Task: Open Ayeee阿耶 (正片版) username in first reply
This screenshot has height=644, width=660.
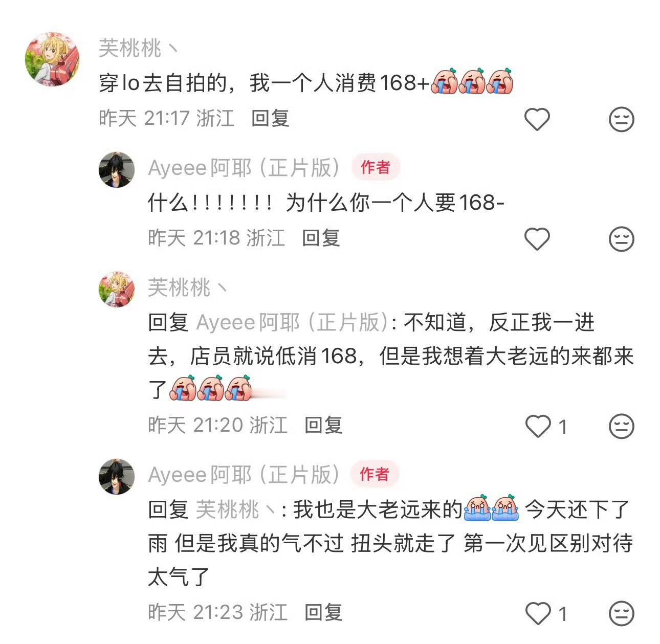Action: click(244, 168)
